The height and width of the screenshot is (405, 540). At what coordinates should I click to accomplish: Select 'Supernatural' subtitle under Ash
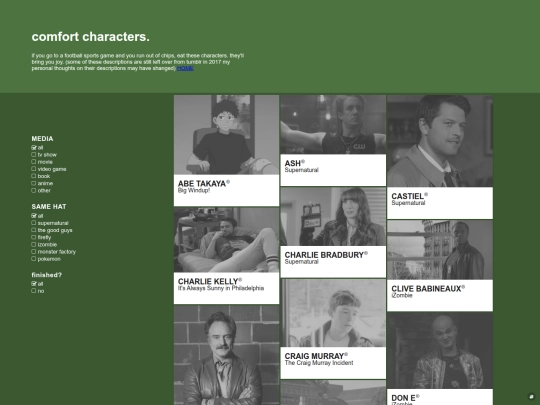tap(301, 170)
